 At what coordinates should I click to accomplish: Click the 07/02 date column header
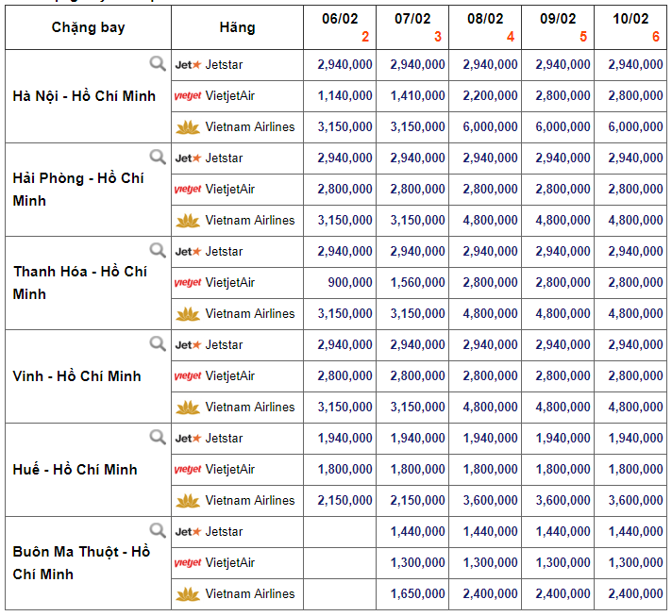[x=412, y=27]
